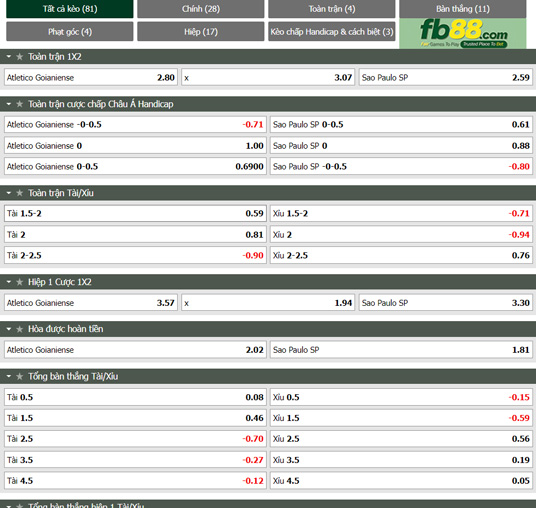Image resolution: width=536 pixels, height=508 pixels.
Task: Bet Tài 2-2.5 at -0.90
Action: [x=135, y=255]
